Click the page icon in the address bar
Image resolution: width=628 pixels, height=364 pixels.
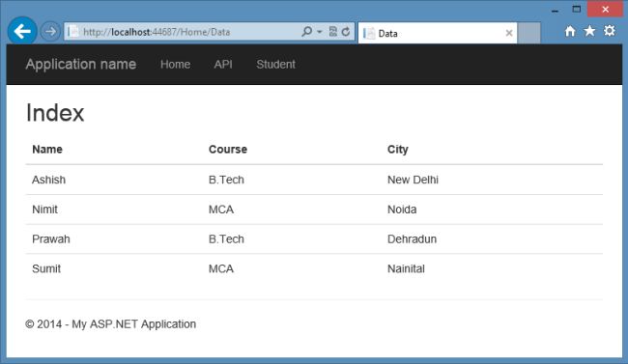coord(73,32)
